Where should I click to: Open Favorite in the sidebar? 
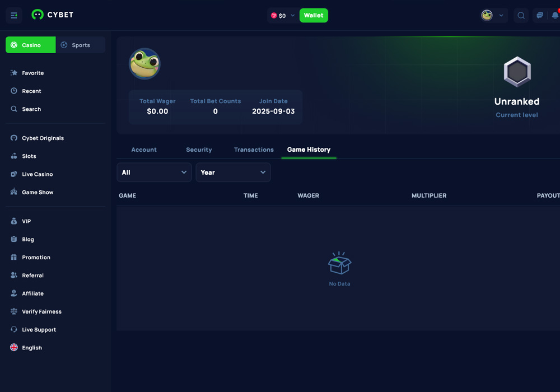[x=32, y=73]
